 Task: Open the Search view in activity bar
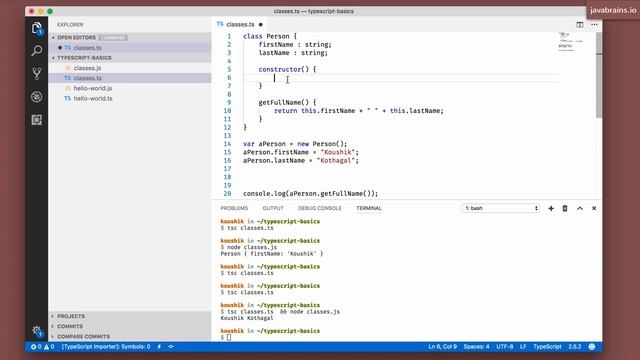click(x=37, y=51)
